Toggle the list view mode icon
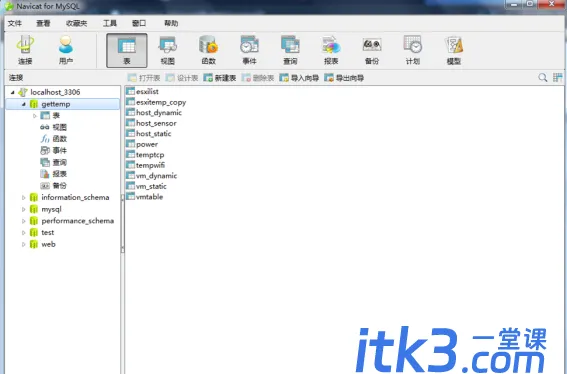Screen dimensions: 567x374 click(x=557, y=77)
